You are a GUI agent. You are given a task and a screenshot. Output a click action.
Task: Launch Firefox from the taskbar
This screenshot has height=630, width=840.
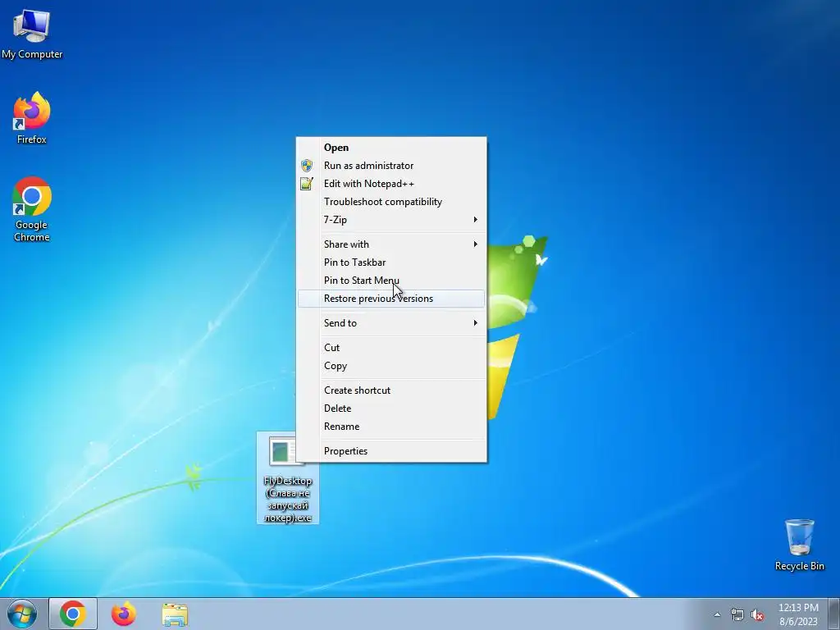[124, 614]
